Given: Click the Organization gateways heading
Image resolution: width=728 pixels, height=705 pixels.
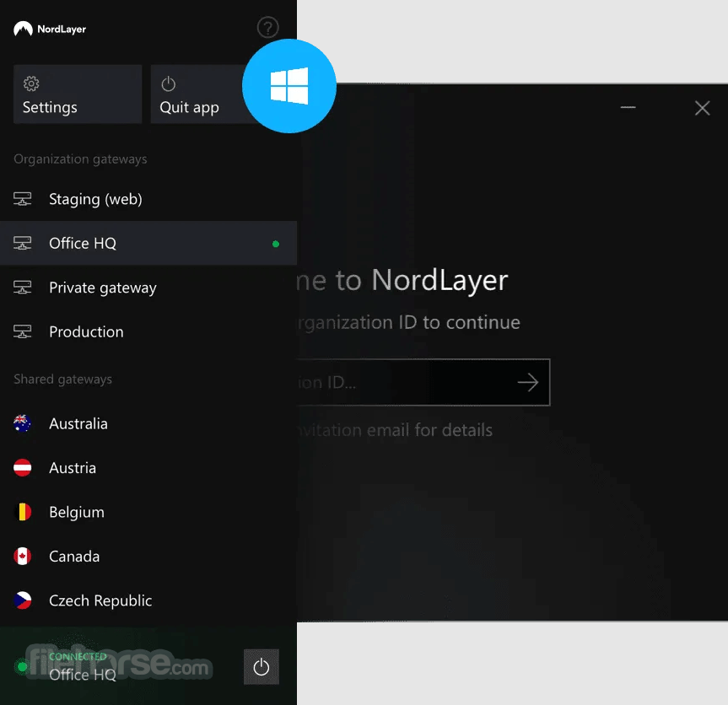Looking at the screenshot, I should 80,159.
